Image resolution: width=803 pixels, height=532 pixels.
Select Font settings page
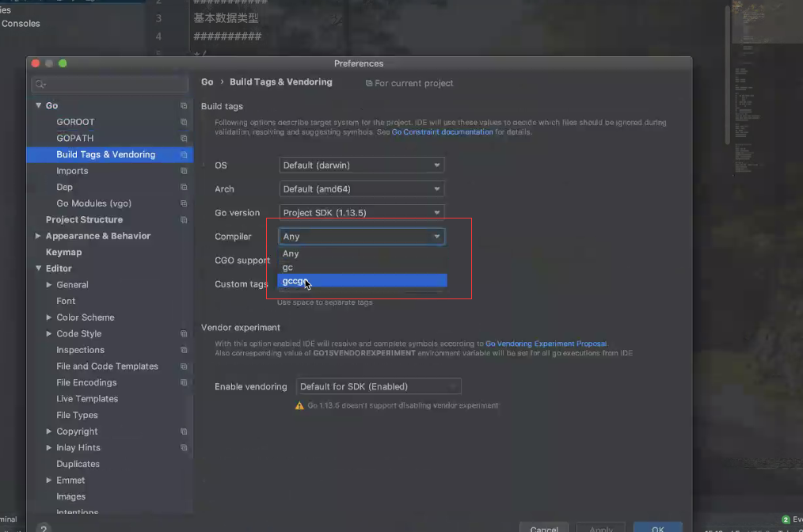(66, 301)
